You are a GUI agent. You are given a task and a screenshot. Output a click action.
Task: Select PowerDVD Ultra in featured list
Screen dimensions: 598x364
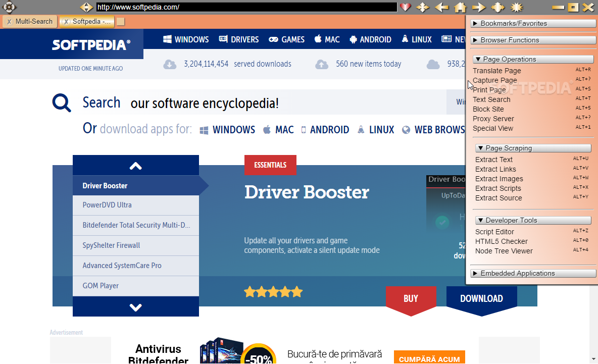[x=136, y=205]
